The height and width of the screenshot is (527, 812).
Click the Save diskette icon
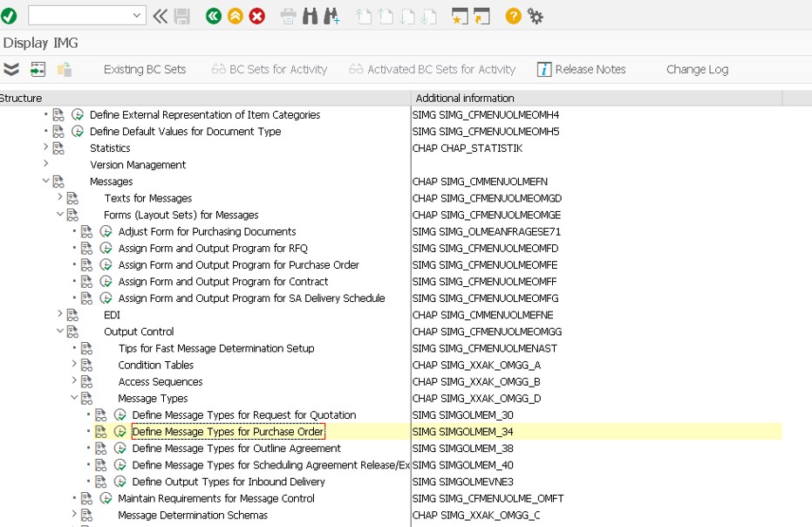[x=181, y=16]
